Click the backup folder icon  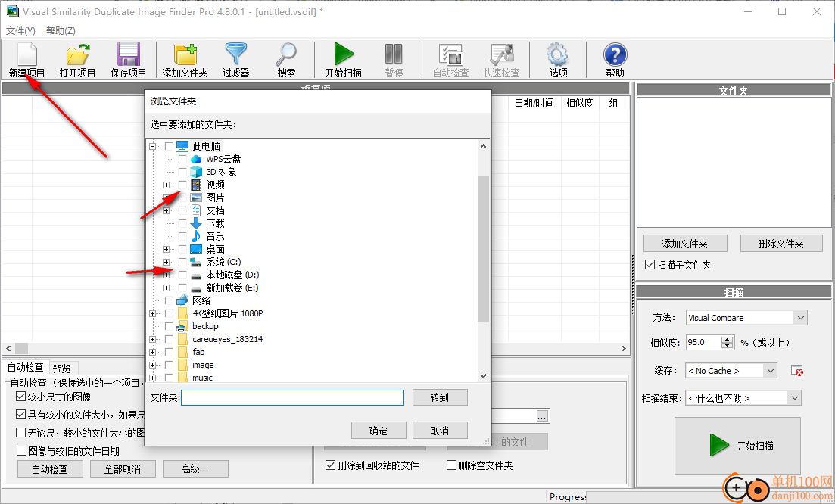point(182,326)
